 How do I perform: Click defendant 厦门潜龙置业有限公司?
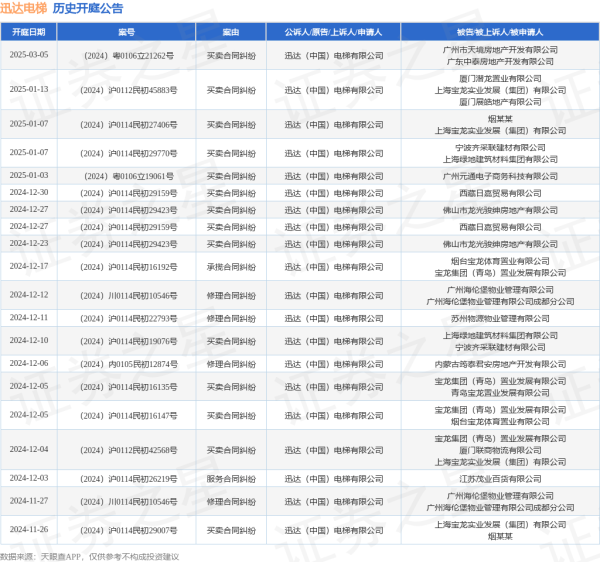500,79
